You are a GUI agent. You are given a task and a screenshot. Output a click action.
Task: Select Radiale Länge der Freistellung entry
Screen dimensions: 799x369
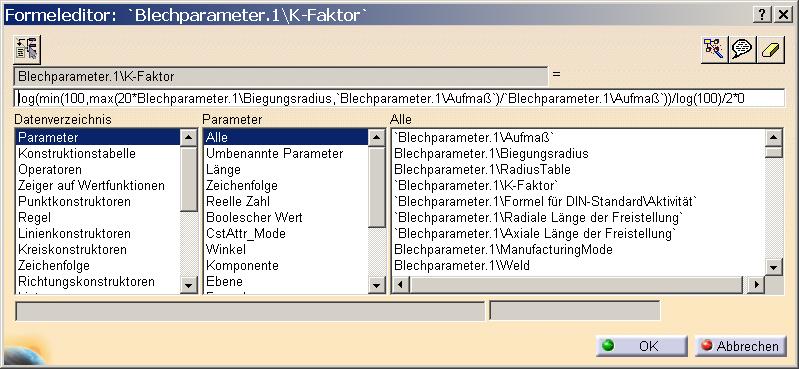(578, 218)
